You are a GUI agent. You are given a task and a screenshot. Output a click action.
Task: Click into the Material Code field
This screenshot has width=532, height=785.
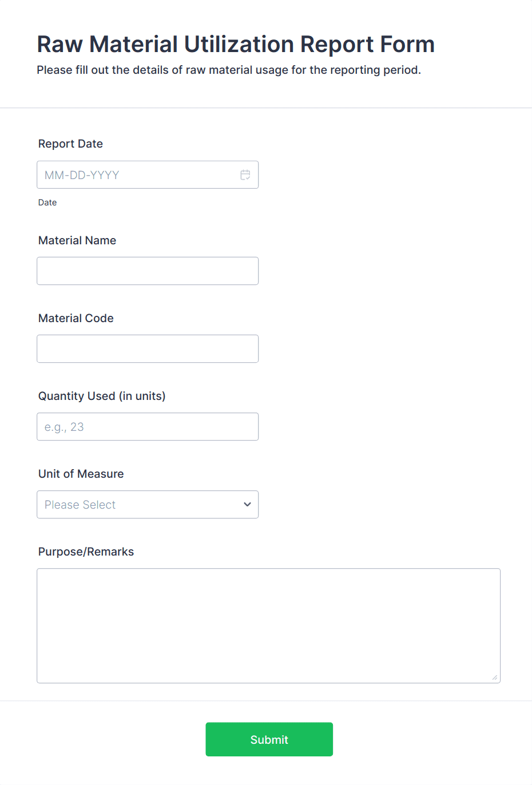click(x=148, y=349)
